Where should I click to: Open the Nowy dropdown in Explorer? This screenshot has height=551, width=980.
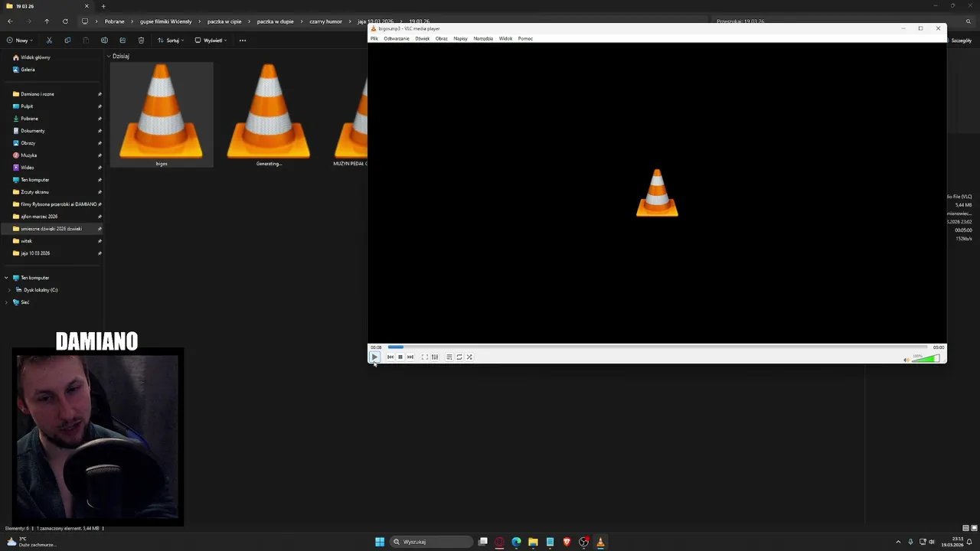[20, 41]
